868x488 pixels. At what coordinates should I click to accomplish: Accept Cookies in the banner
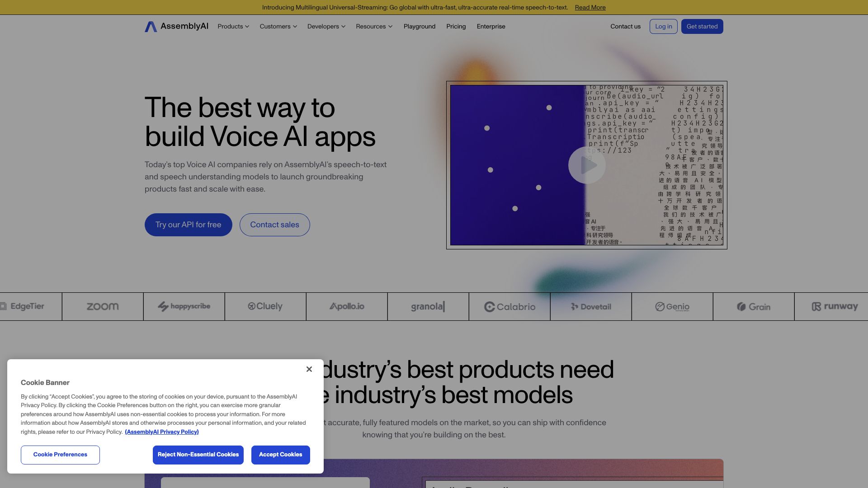click(x=280, y=455)
